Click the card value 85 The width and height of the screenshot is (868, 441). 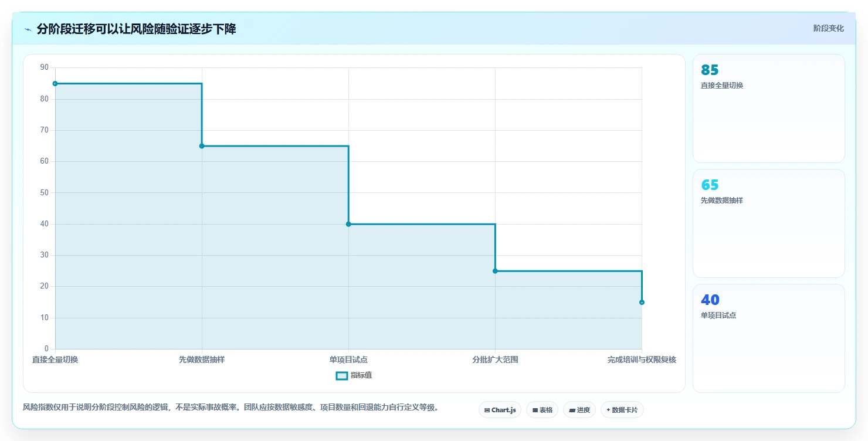[x=710, y=70]
